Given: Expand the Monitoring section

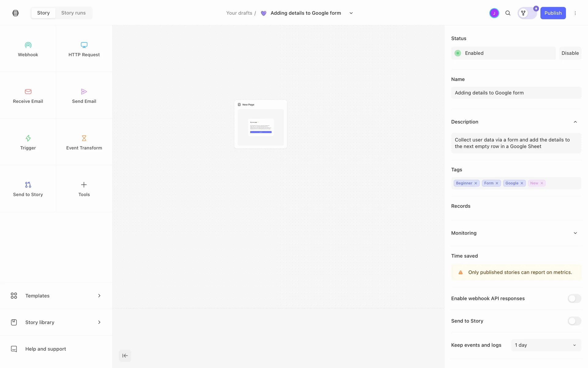Looking at the screenshot, I should [575, 233].
